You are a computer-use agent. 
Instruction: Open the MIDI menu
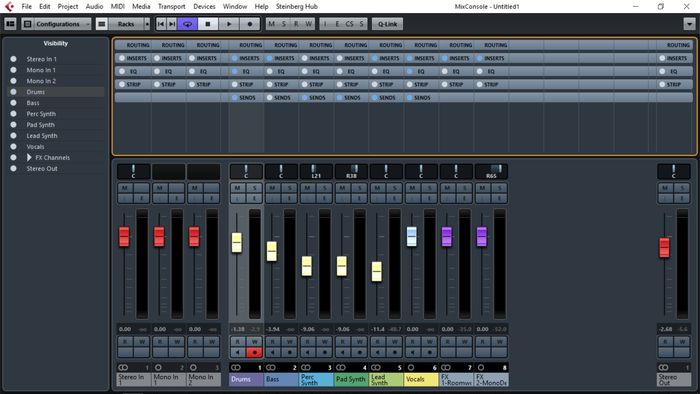(x=117, y=6)
